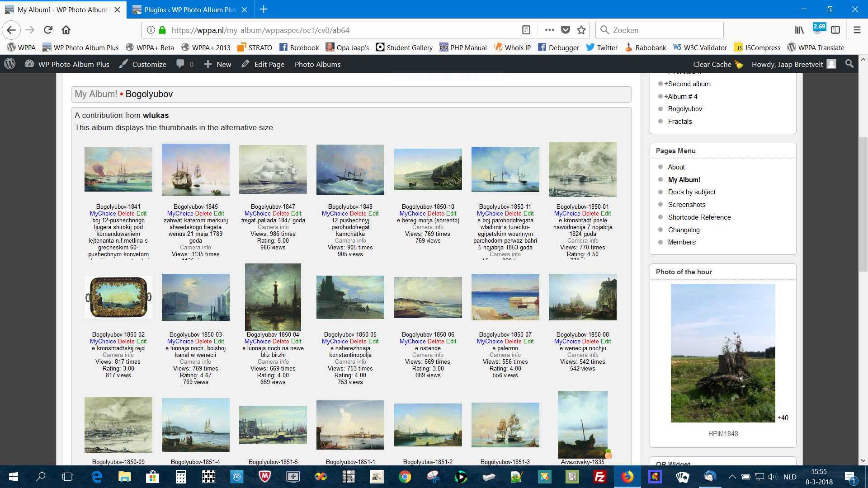Screen dimensions: 868x488
Task: Click HPIM1848 photo caption
Action: coord(723,434)
